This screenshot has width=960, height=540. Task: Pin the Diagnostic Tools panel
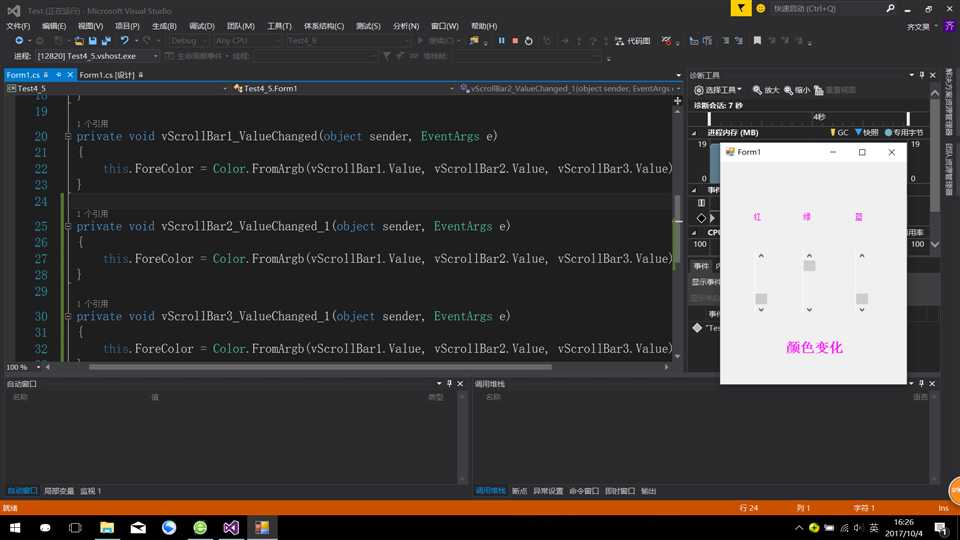(922, 75)
